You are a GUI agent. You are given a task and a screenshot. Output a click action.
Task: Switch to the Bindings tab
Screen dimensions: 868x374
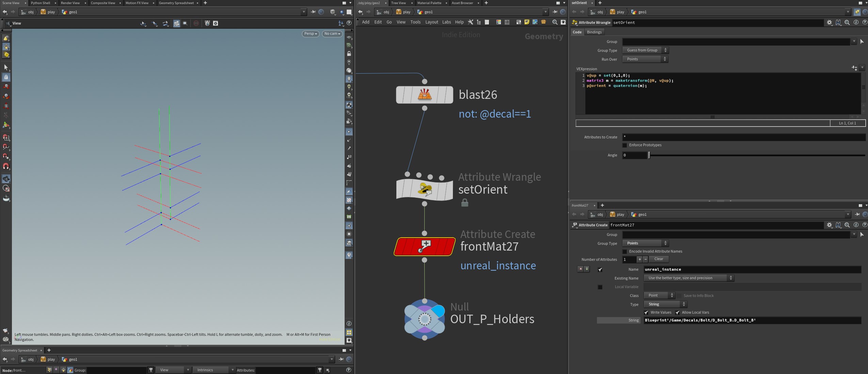coord(594,32)
